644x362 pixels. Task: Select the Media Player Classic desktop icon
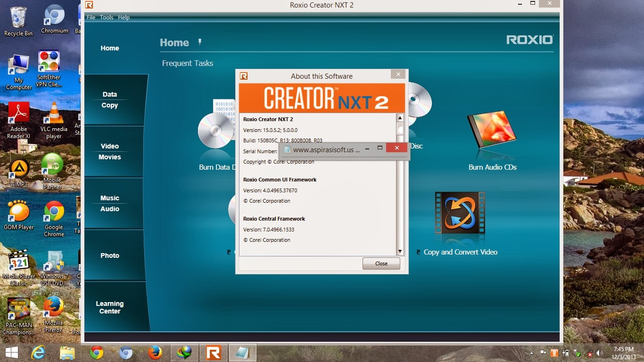tap(19, 268)
